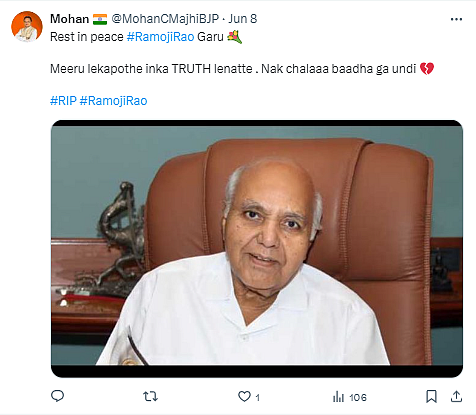The height and width of the screenshot is (415, 476).
Task: Visit the @MohanCMajhiBJP handle link
Action: [x=165, y=19]
